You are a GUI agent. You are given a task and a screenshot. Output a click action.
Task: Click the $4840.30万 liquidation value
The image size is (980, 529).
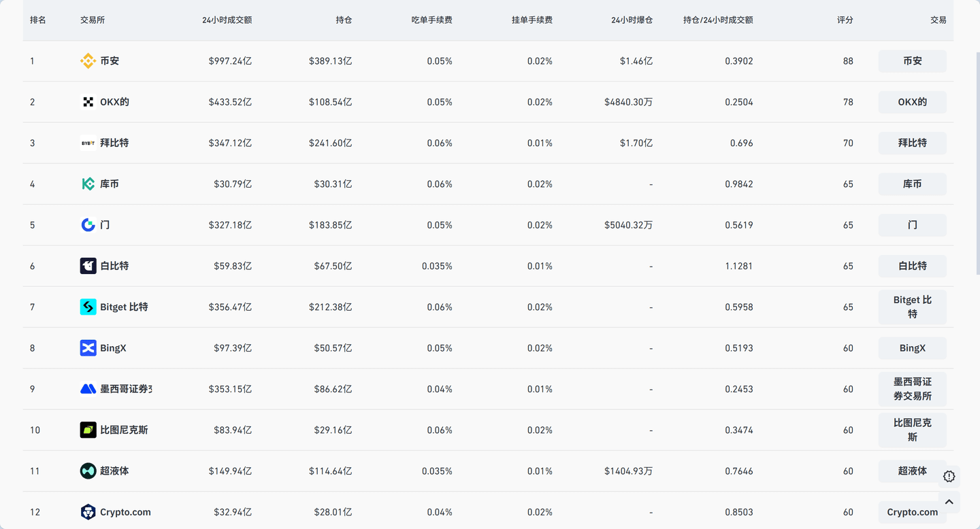point(628,102)
